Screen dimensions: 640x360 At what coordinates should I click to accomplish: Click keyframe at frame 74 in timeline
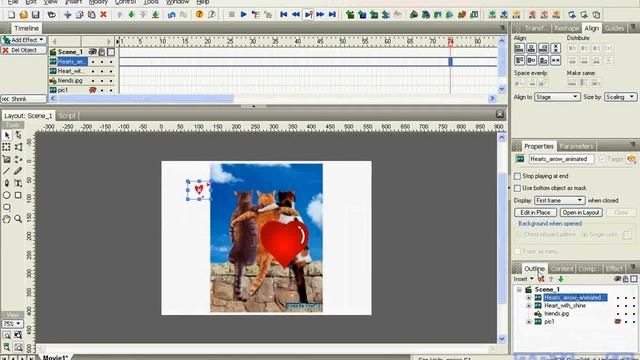point(451,62)
